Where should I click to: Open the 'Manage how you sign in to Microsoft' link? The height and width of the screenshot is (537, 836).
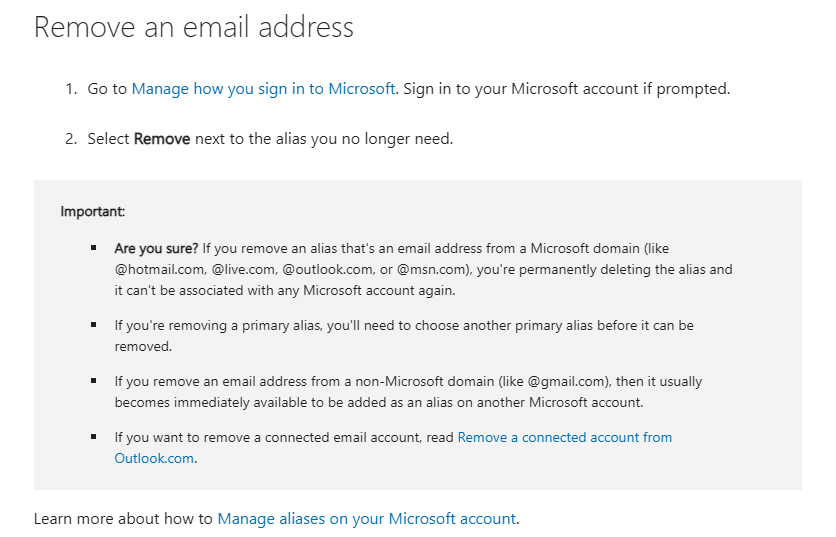point(263,89)
